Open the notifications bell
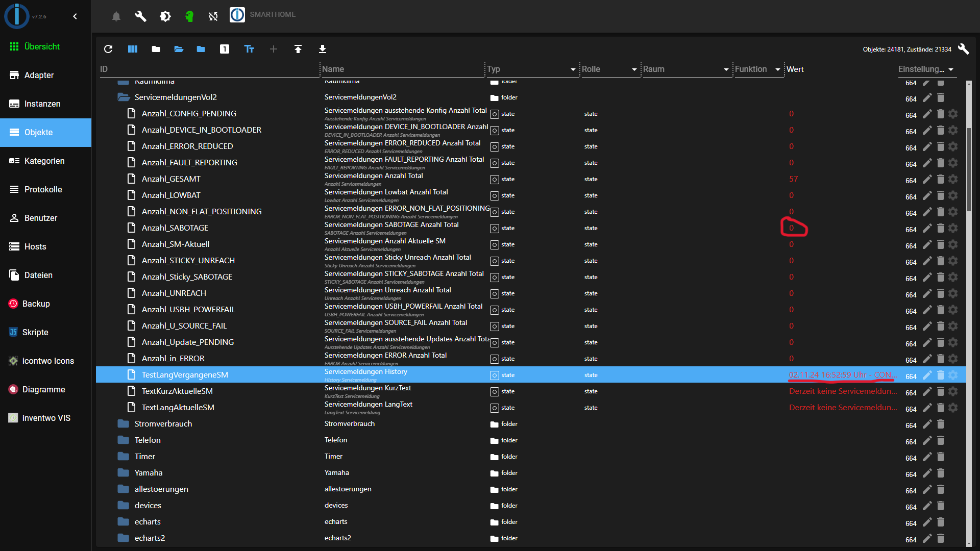Viewport: 980px width, 551px height. (x=116, y=16)
